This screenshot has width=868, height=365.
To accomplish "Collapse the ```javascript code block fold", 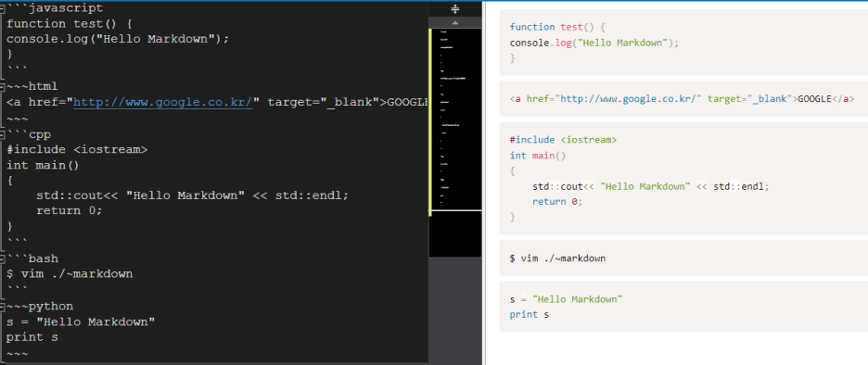I will pyautogui.click(x=3, y=10).
